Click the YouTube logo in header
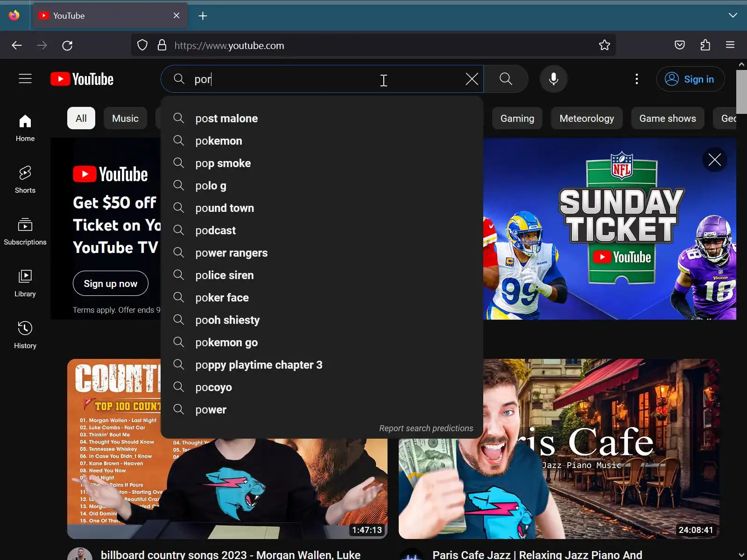The width and height of the screenshot is (747, 560). pyautogui.click(x=82, y=79)
